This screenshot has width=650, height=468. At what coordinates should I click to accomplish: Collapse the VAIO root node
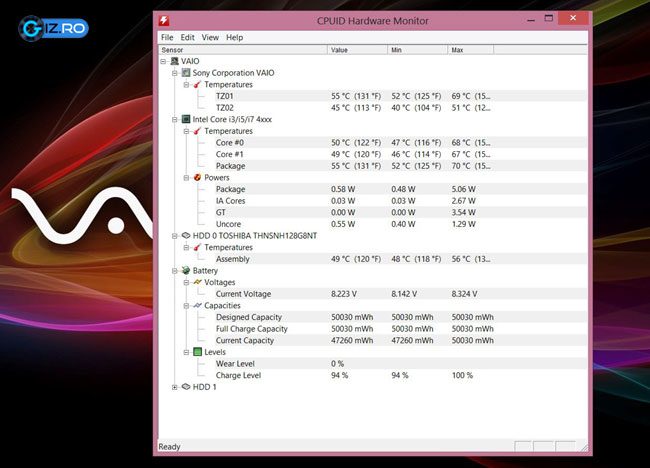[163, 61]
